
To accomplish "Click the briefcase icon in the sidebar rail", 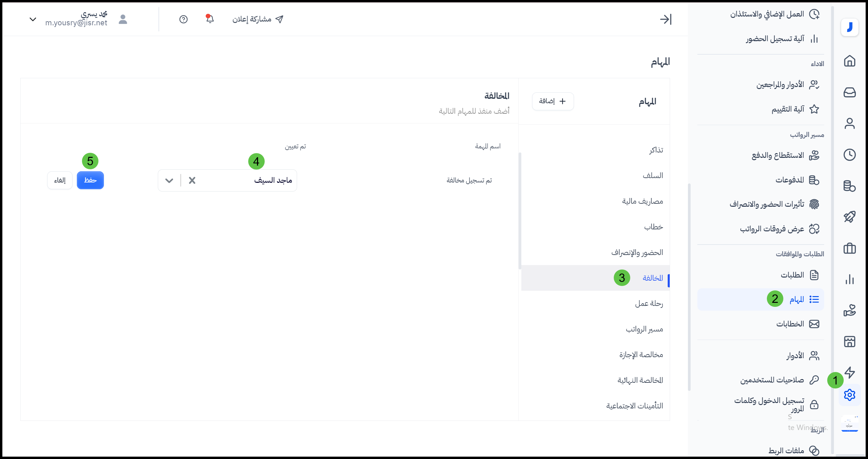I will pos(849,249).
